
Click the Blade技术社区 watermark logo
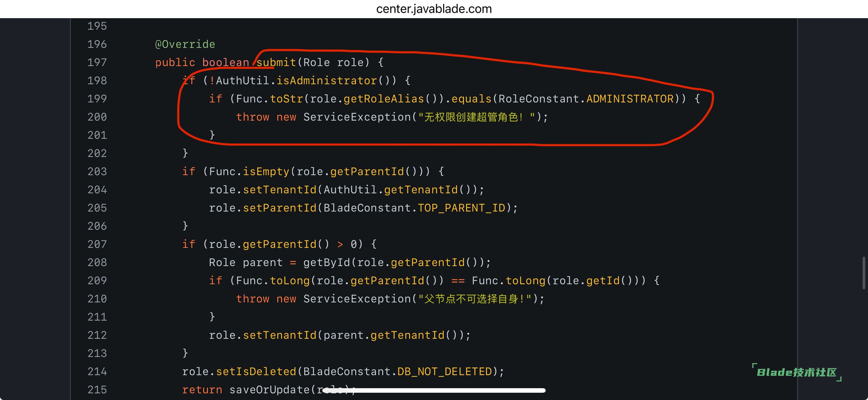click(797, 372)
